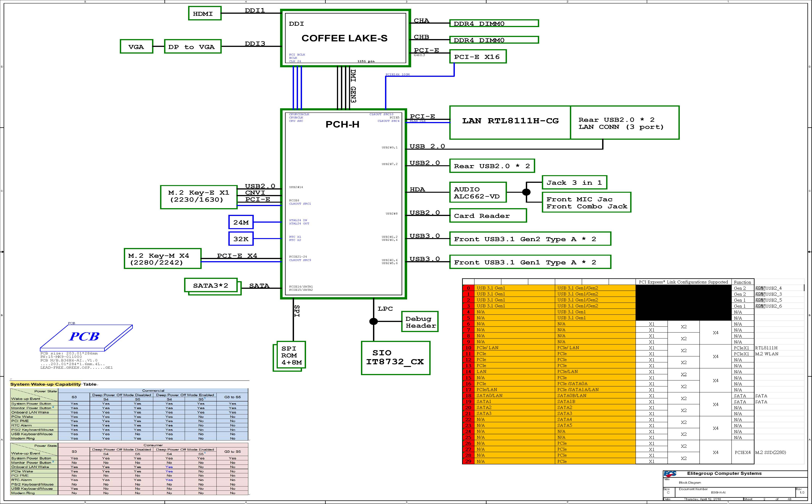Click Front USB3.1 Gen1 Type A block

(x=530, y=262)
